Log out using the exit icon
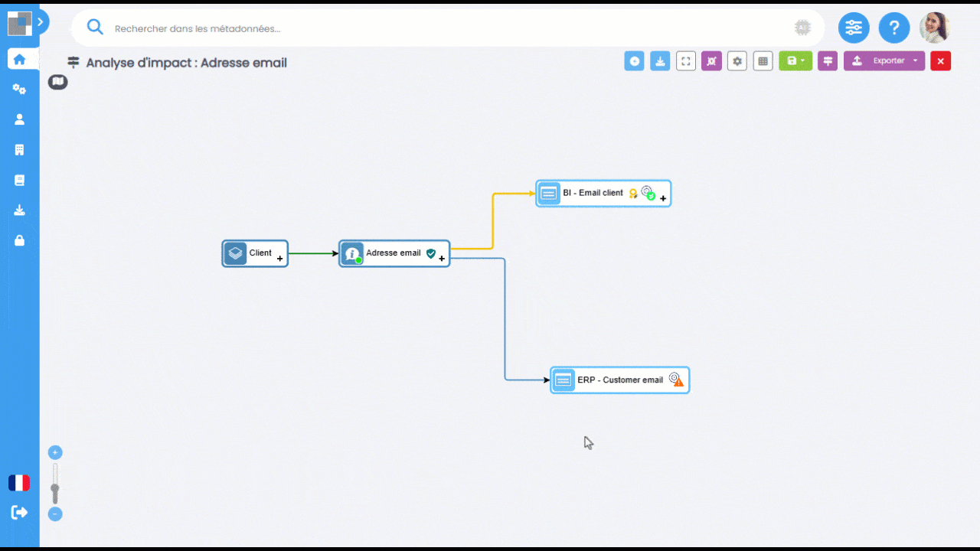Viewport: 980px width, 551px height. click(x=19, y=512)
